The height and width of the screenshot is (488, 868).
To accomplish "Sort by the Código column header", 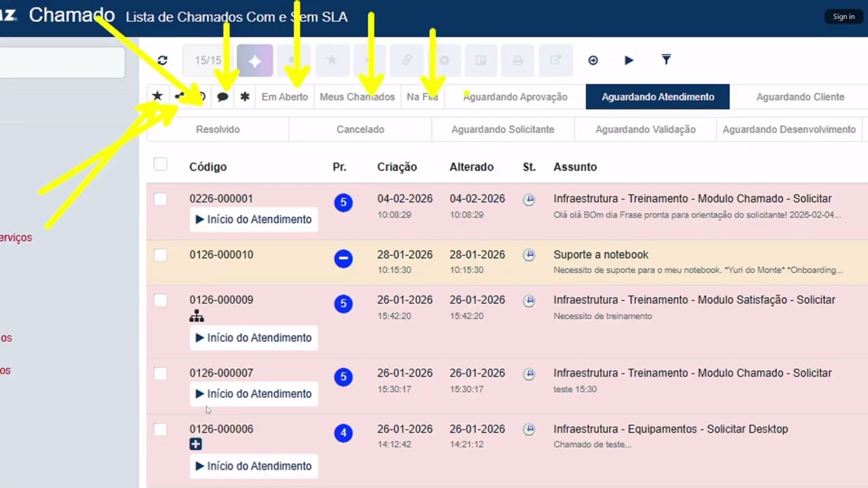I will tap(208, 167).
